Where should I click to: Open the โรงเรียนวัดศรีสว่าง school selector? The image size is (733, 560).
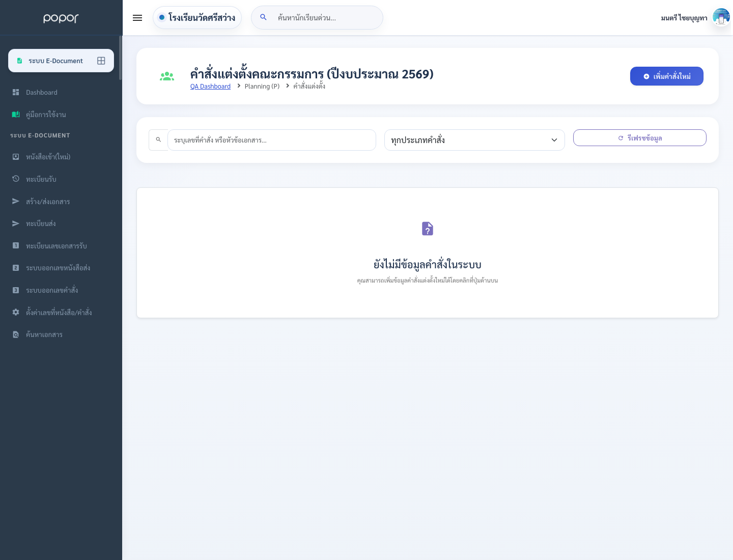(197, 18)
